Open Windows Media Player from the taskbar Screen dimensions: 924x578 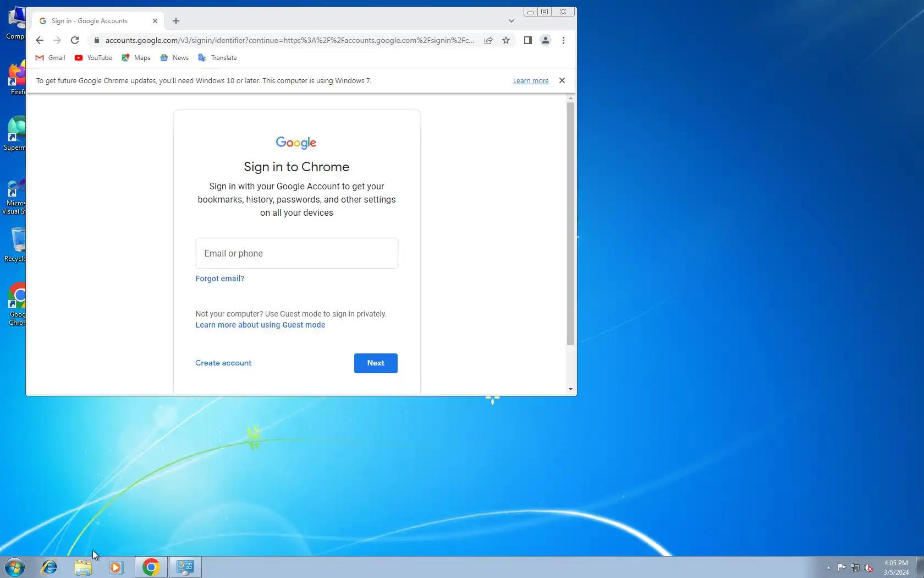117,567
